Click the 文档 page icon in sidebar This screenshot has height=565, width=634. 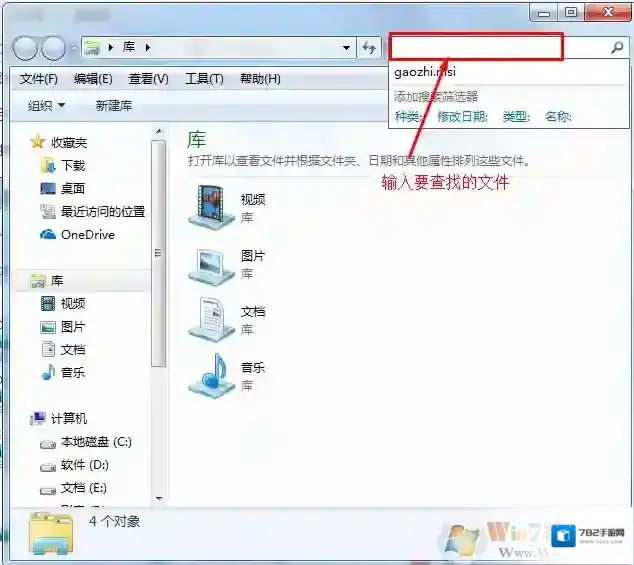[48, 349]
